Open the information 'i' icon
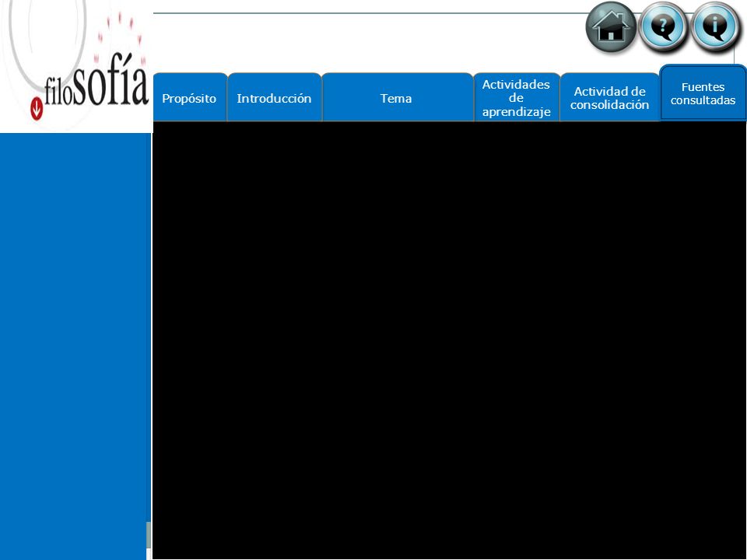This screenshot has width=747, height=560. click(x=714, y=27)
